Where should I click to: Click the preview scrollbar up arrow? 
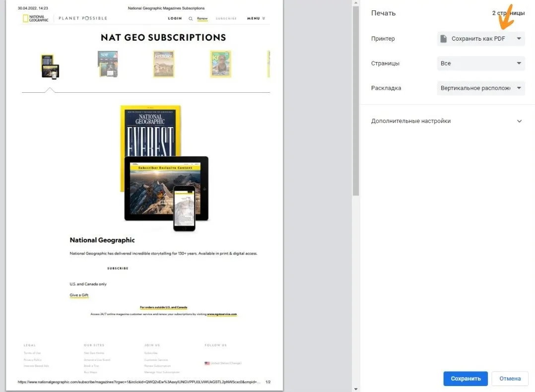356,3
